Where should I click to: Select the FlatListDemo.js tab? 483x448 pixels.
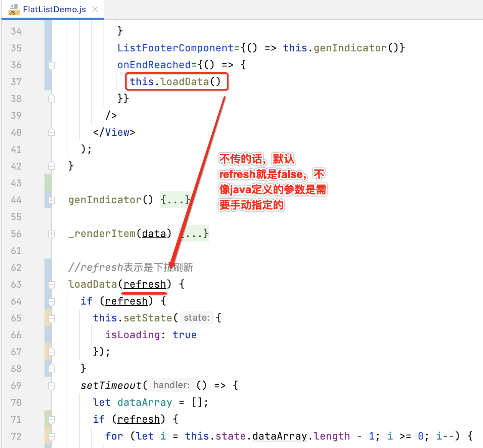[x=53, y=9]
